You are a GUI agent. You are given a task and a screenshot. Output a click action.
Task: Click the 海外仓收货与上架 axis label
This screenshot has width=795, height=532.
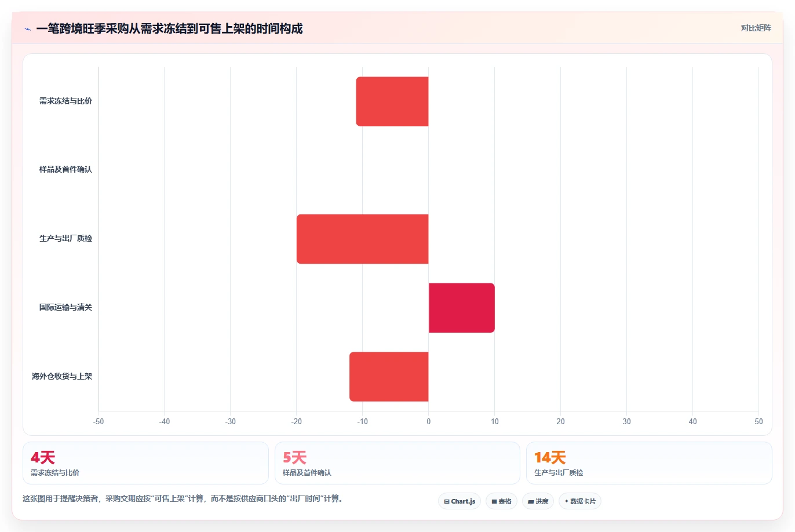(62, 376)
